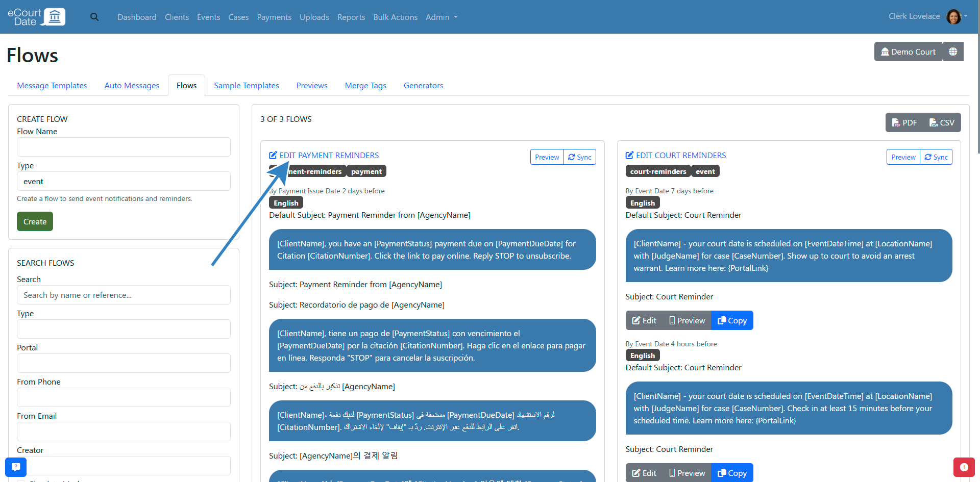The width and height of the screenshot is (980, 482).
Task: Click the red alert icon button
Action: coord(964,467)
